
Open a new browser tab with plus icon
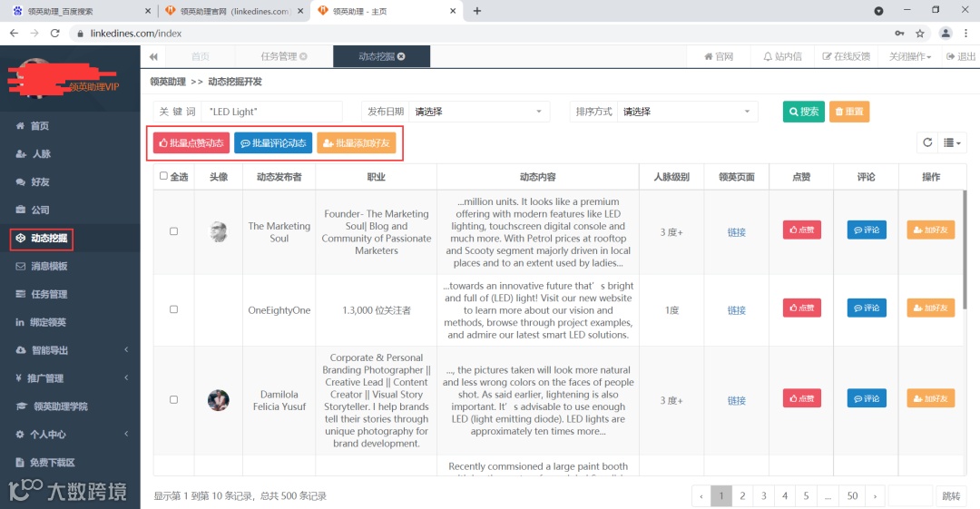477,11
